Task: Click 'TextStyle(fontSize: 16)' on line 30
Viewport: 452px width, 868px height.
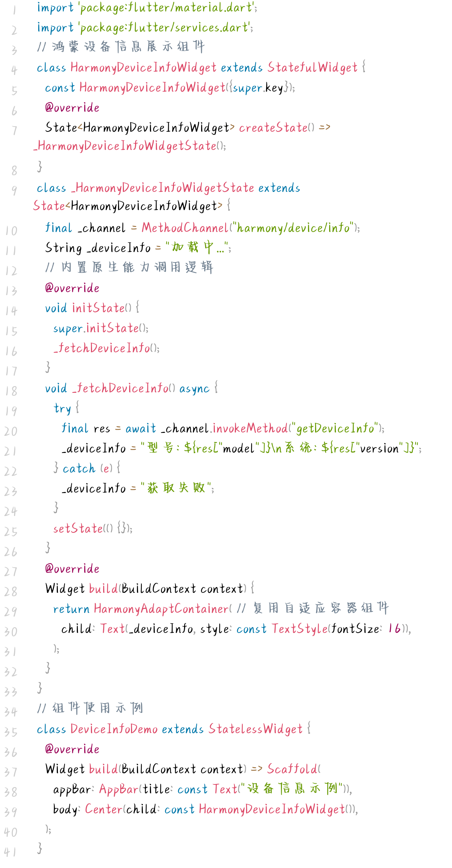Action: tap(339, 629)
